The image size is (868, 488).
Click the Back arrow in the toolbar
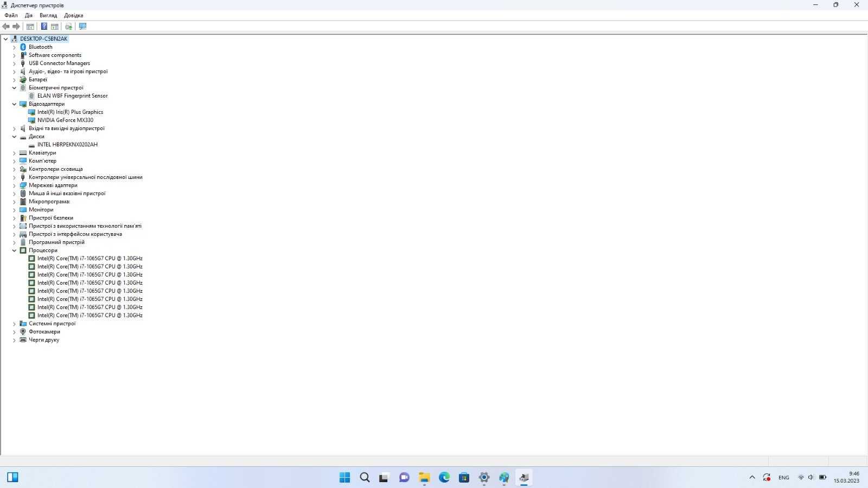pyautogui.click(x=6, y=26)
